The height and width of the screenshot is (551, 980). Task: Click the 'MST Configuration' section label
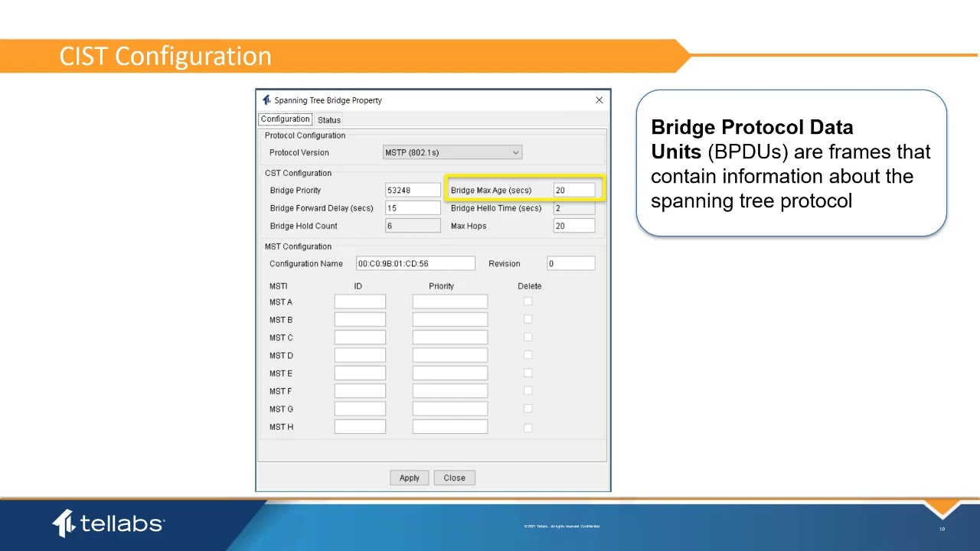[298, 246]
